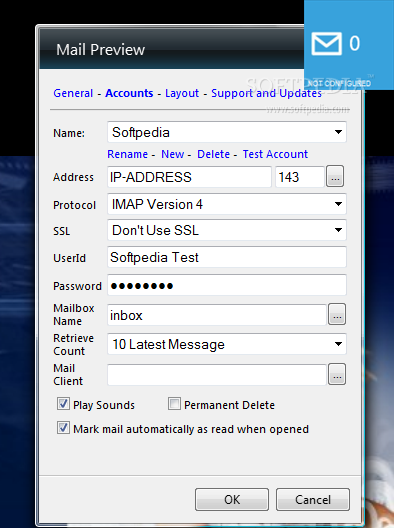This screenshot has height=528, width=394.
Task: Click the Rename account link
Action: coord(127,154)
